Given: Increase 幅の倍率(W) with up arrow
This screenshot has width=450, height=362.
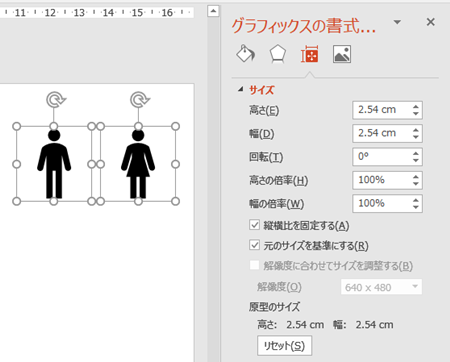Looking at the screenshot, I should [416, 200].
